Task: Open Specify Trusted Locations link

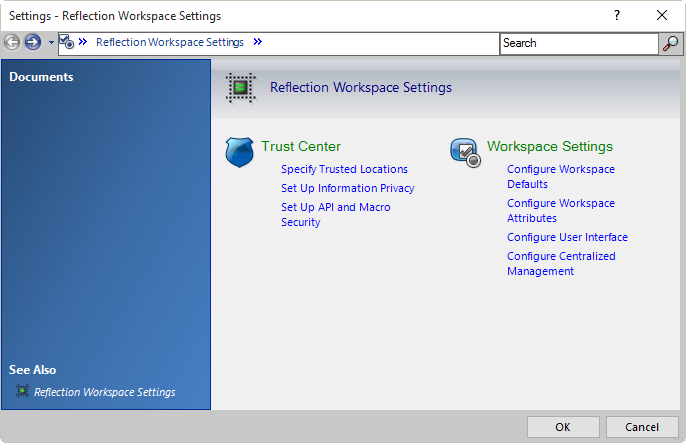Action: (344, 169)
